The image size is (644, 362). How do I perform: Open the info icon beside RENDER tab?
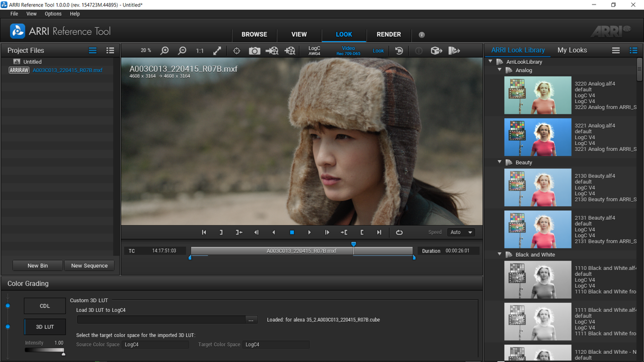(x=422, y=35)
